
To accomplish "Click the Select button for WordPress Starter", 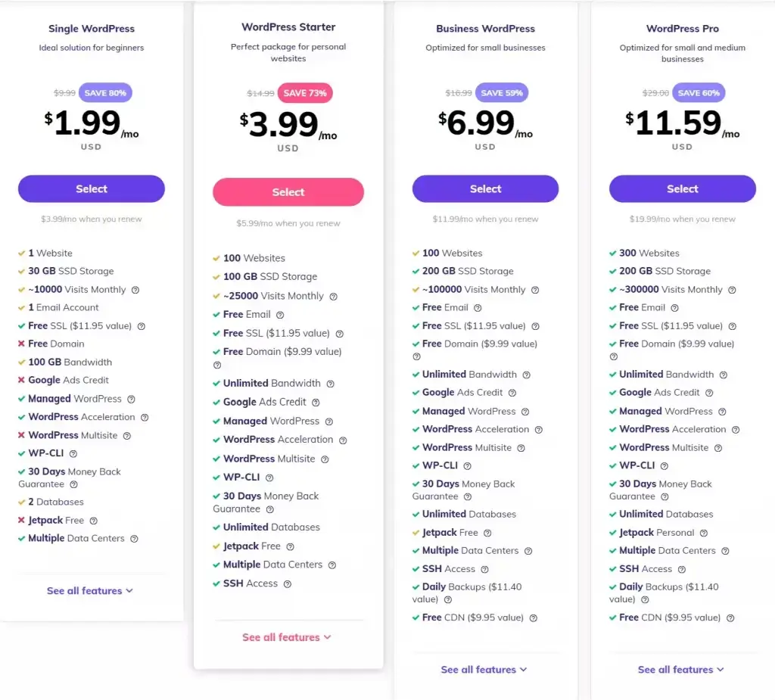I will point(288,192).
